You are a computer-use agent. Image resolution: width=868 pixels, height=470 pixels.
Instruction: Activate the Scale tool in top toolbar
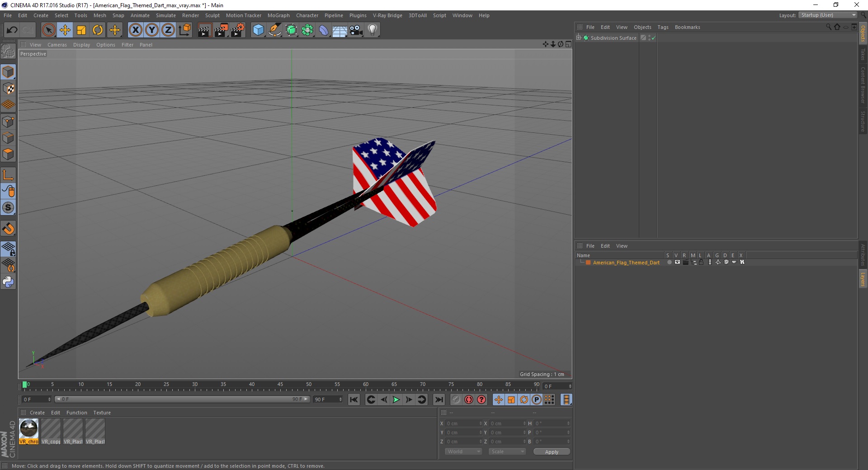(x=81, y=30)
